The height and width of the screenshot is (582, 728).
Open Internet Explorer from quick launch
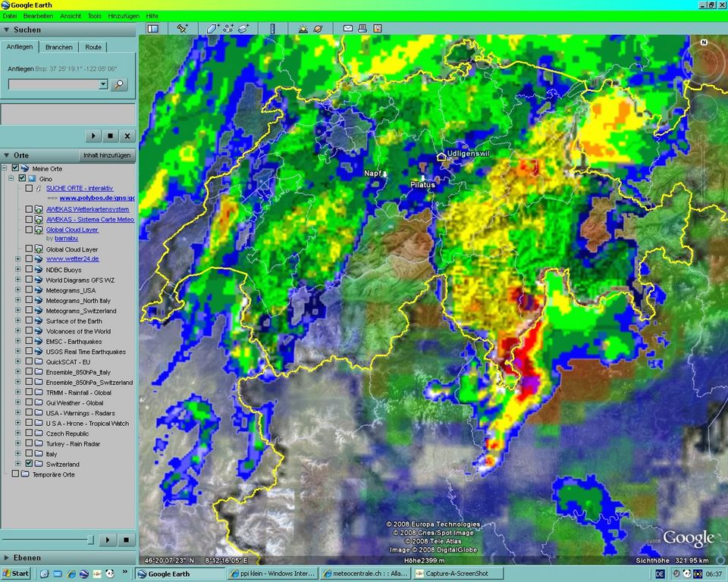pos(71,574)
